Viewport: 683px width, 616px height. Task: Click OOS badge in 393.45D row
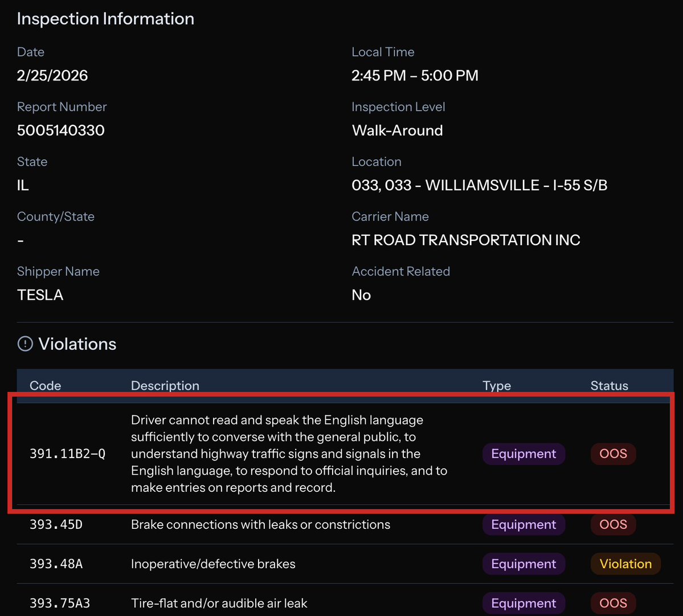pos(613,524)
